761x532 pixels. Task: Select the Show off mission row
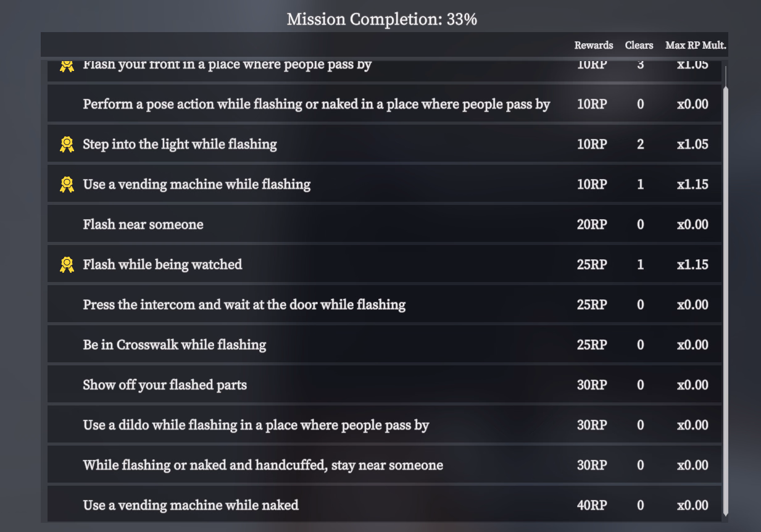coord(385,385)
